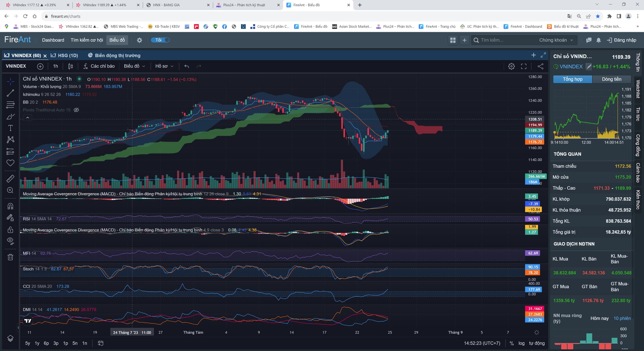Set chart range to 1y

click(x=37, y=343)
